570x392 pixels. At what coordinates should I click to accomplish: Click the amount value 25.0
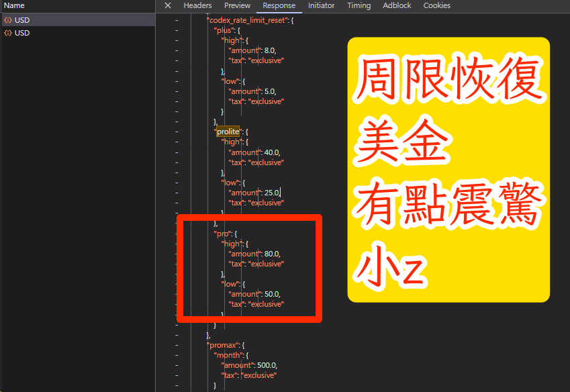click(x=272, y=193)
